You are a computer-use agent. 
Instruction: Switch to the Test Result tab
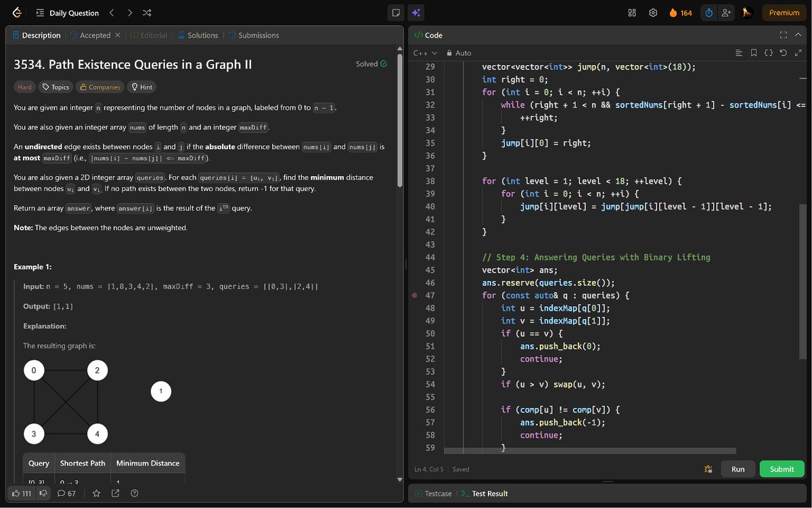(484, 494)
